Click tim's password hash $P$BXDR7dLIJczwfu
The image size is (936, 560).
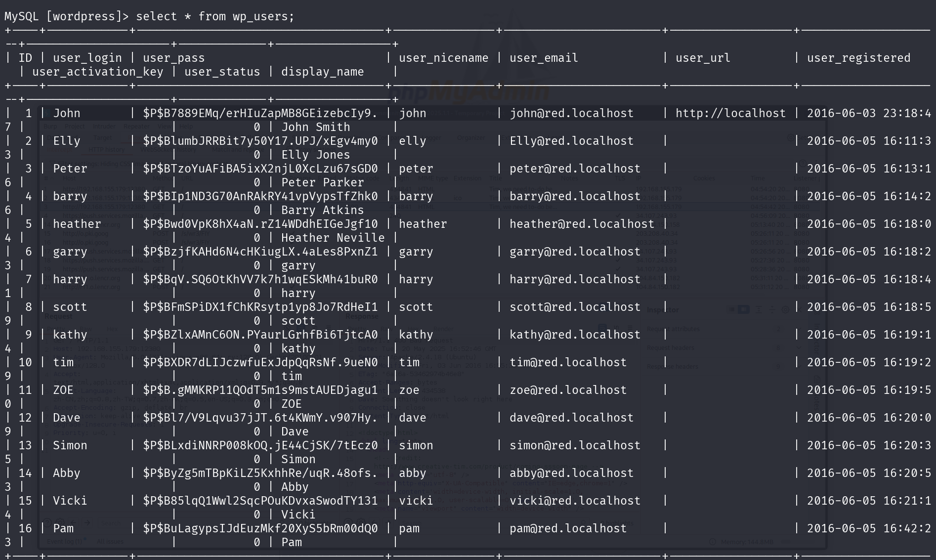click(x=260, y=362)
